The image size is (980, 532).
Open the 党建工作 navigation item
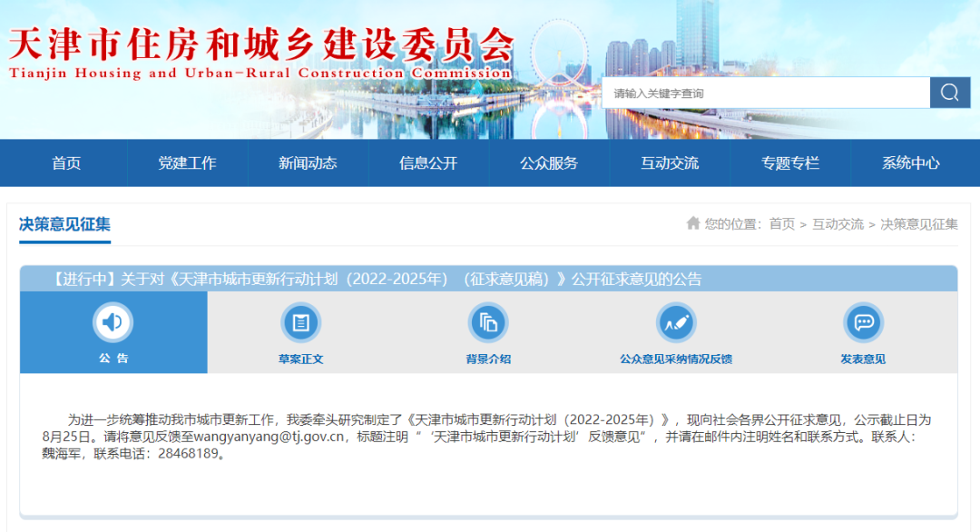pos(187,163)
